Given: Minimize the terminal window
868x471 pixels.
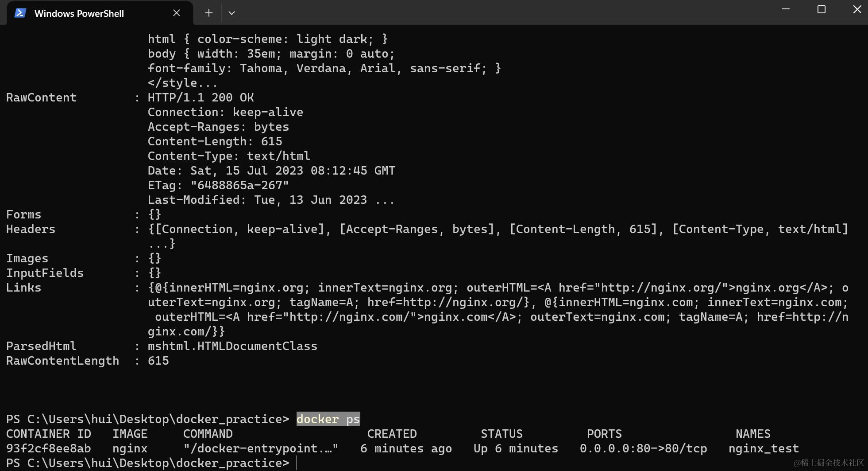Looking at the screenshot, I should pos(786,9).
